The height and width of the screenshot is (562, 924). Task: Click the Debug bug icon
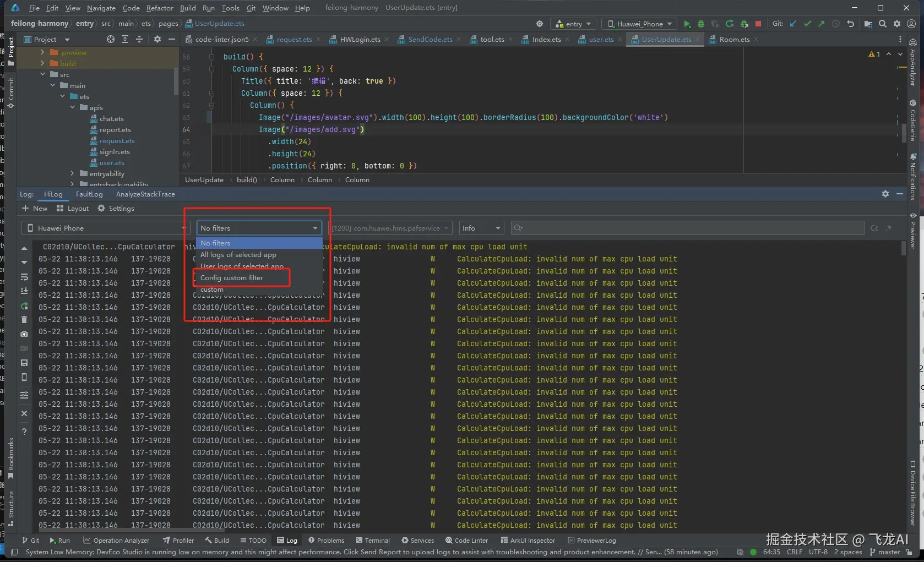[x=701, y=24]
